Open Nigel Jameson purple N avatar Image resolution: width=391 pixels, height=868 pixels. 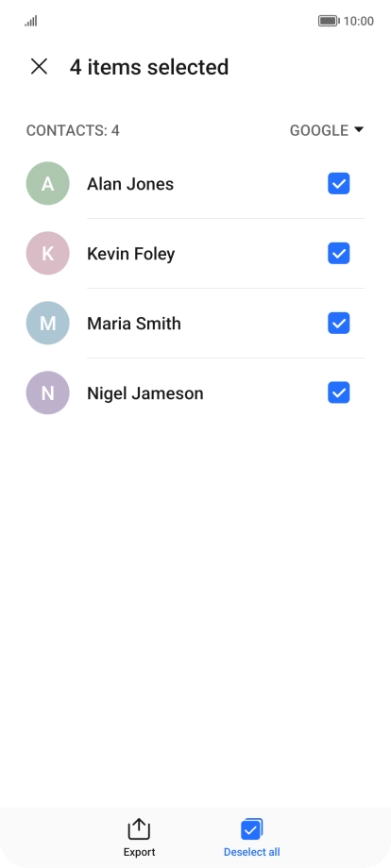point(47,392)
